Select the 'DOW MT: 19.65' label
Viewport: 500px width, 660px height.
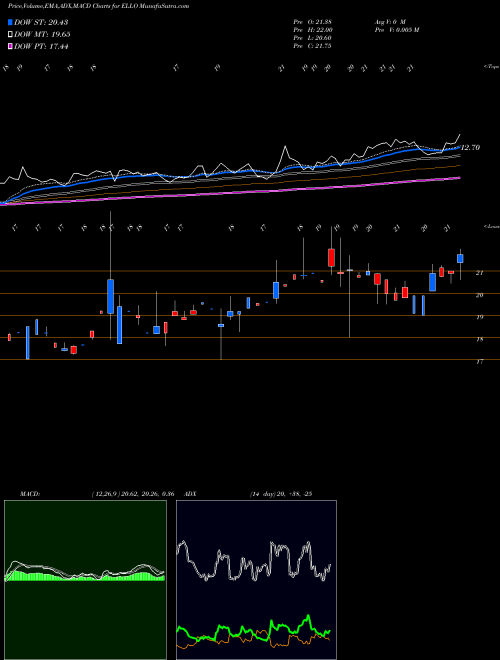(42, 35)
